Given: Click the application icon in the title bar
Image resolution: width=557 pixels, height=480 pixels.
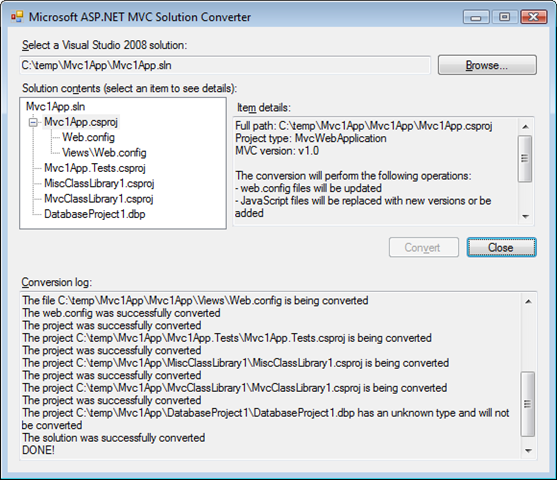Looking at the screenshot, I should [17, 17].
